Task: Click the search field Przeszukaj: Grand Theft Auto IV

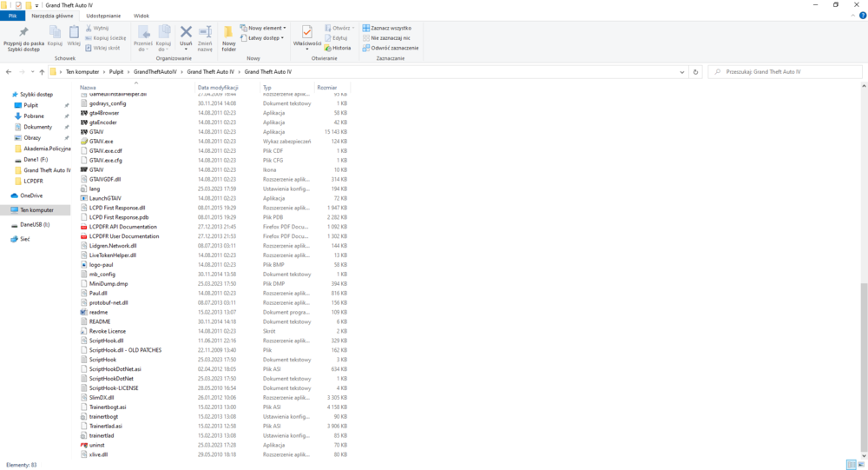Action: 785,71
